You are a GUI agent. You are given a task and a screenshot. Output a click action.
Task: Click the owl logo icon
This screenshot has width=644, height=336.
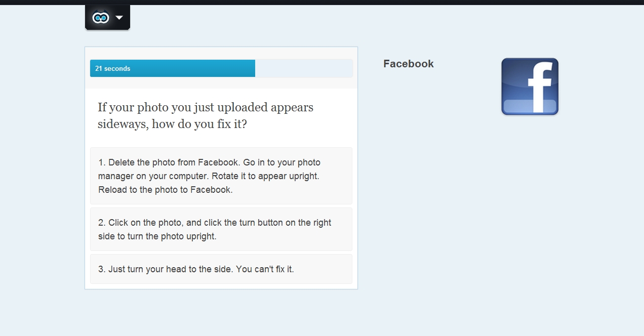point(101,18)
